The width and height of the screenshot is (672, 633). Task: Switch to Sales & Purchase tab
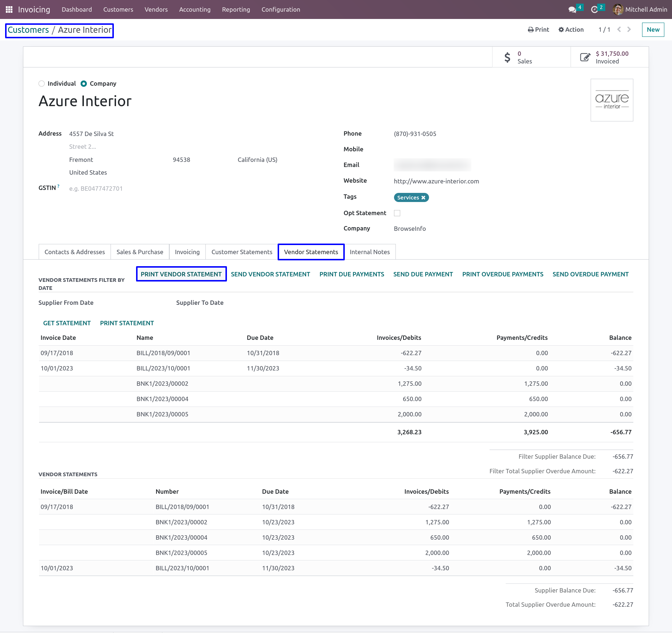pyautogui.click(x=140, y=252)
